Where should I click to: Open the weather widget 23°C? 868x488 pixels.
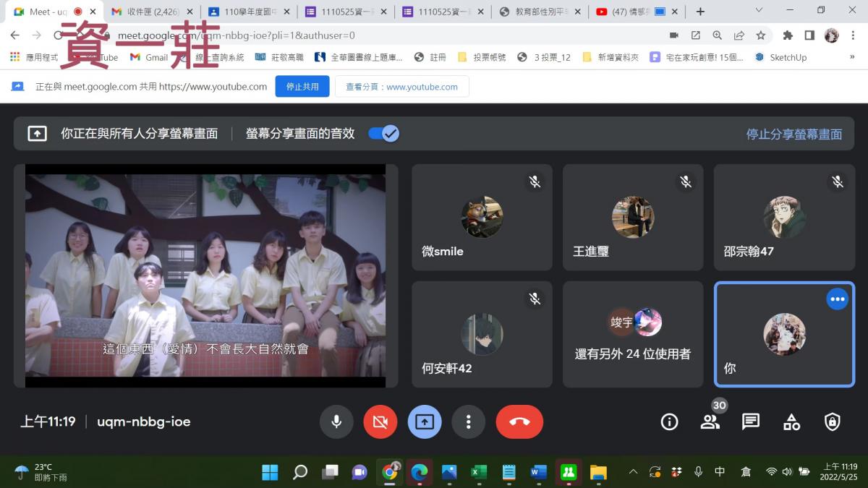pyautogui.click(x=41, y=472)
